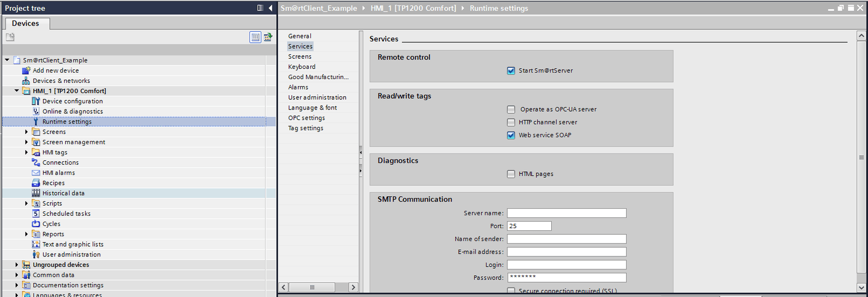This screenshot has height=297, width=868.
Task: Click the Scheduled tasks icon
Action: click(36, 214)
